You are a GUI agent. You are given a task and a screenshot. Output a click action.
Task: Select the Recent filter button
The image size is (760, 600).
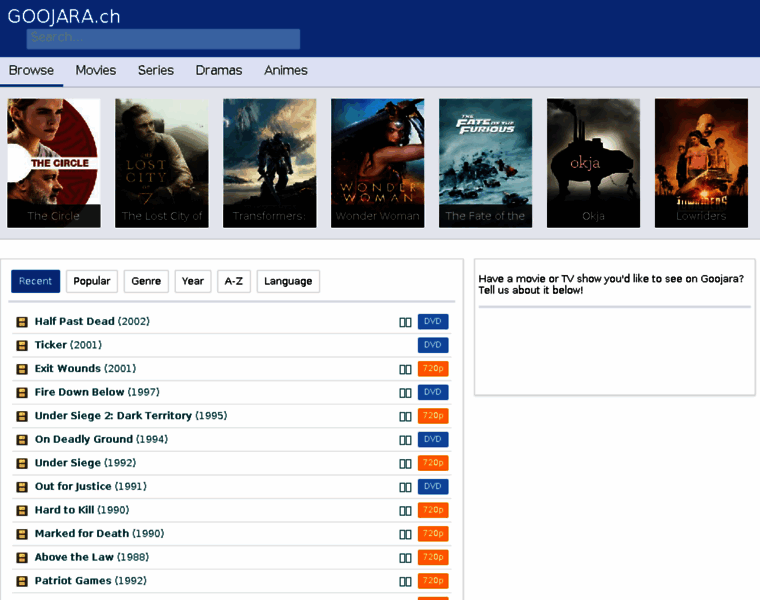coord(35,281)
